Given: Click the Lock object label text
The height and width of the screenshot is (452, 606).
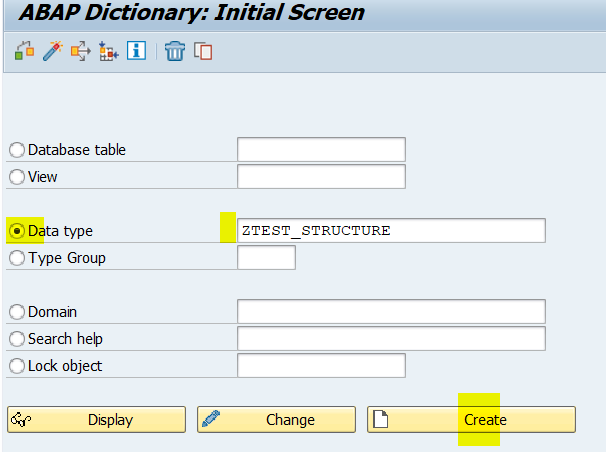Looking at the screenshot, I should pyautogui.click(x=65, y=366).
